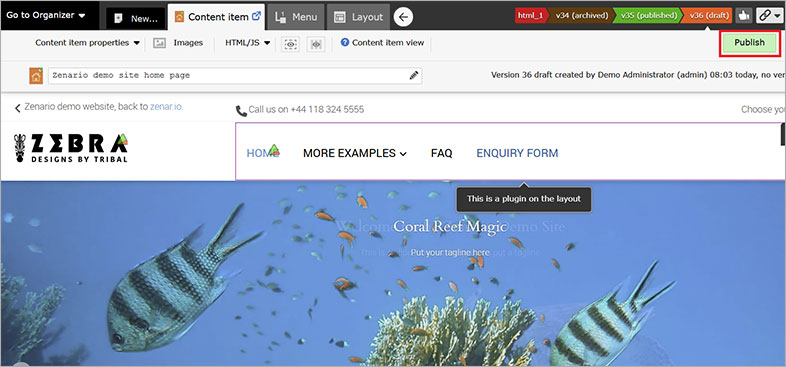Edit title using the pencil icon

tap(414, 76)
